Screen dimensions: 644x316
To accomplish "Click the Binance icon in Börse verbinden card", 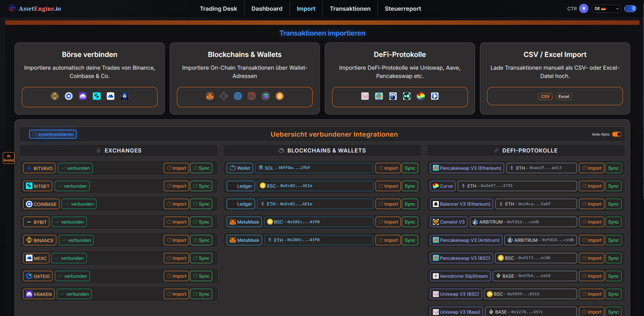I will [x=55, y=96].
